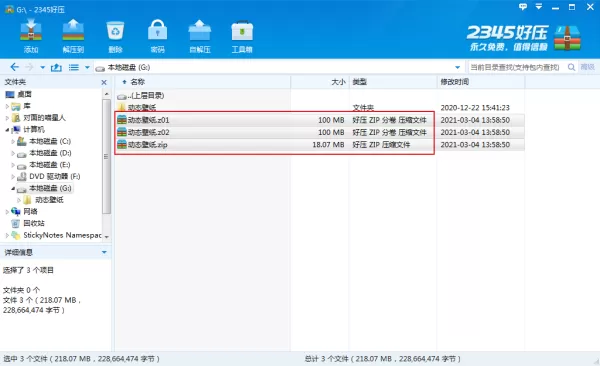Collapse the 计算机 tree node
Image resolution: width=600 pixels, height=366 pixels.
(7, 130)
